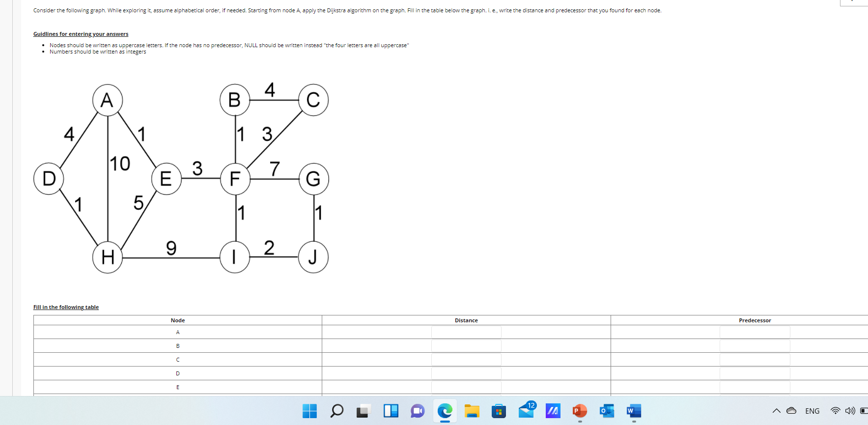Click the Distance field for node E

(x=466, y=387)
